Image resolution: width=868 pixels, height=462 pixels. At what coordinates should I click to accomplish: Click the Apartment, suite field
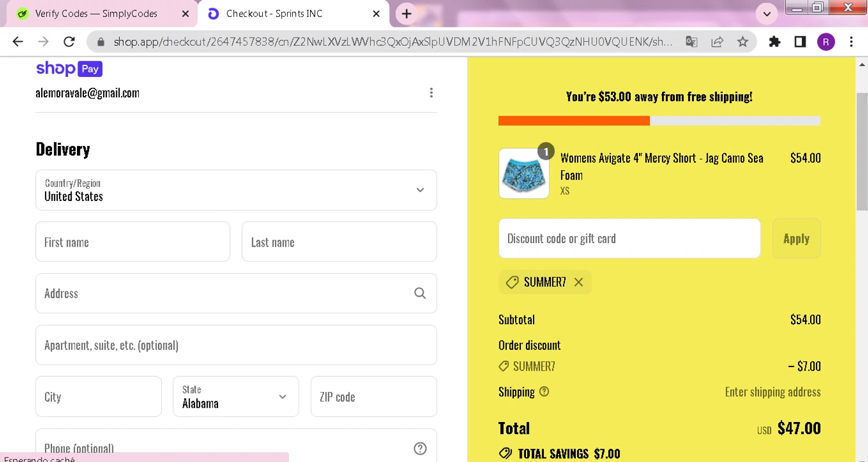tap(236, 345)
